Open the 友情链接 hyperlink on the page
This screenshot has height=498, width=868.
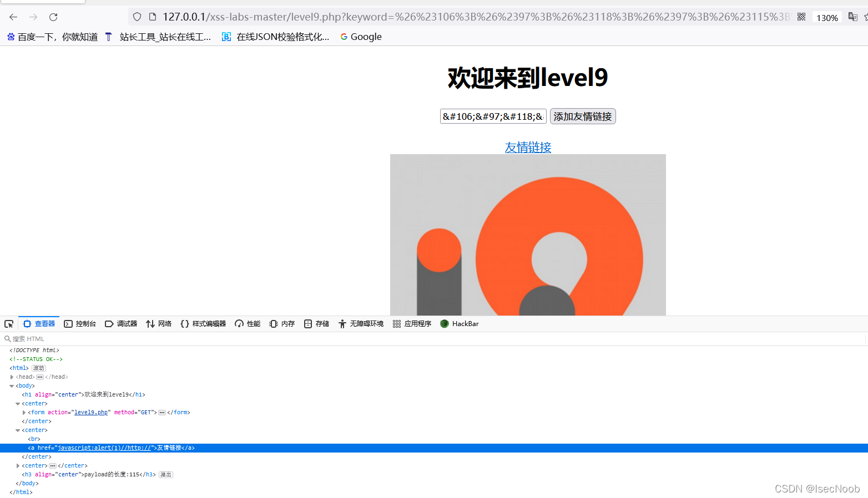click(527, 147)
